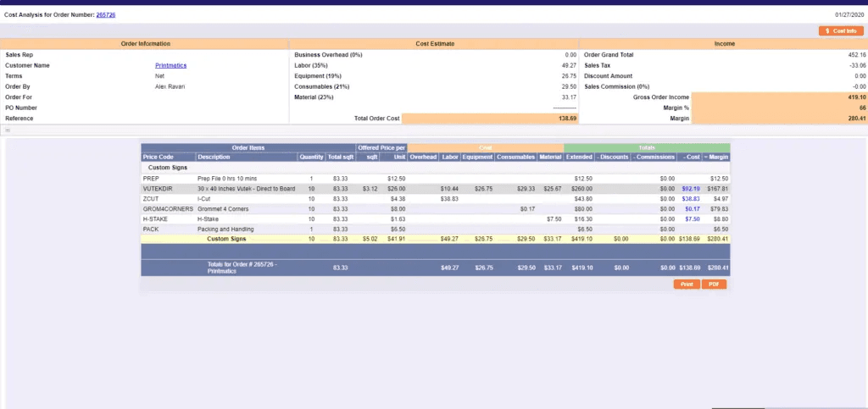Click the 'I-Cut' description cell

pos(203,199)
